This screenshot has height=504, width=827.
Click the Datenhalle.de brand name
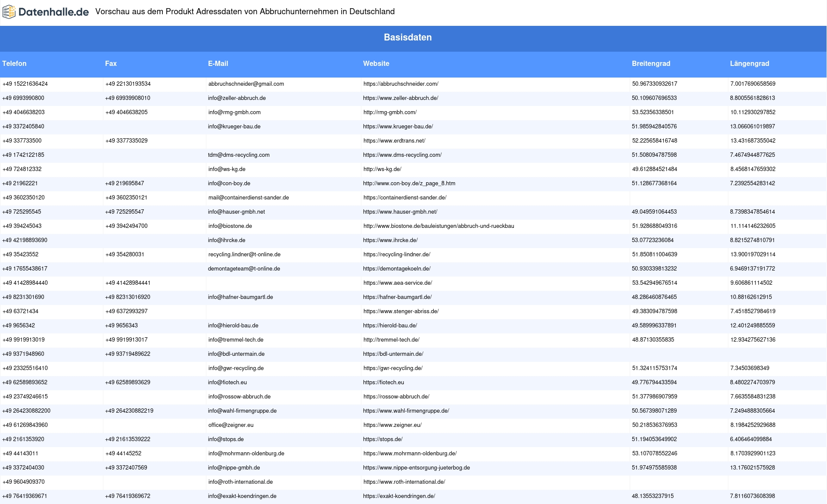(54, 12)
